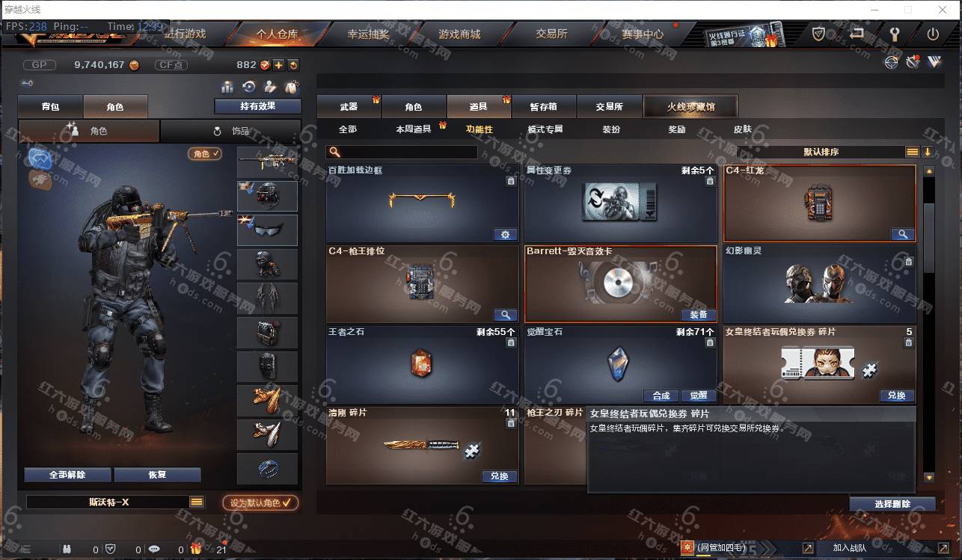This screenshot has height=560, width=962.
Task: Click the 全部解除 button
Action: 67,475
